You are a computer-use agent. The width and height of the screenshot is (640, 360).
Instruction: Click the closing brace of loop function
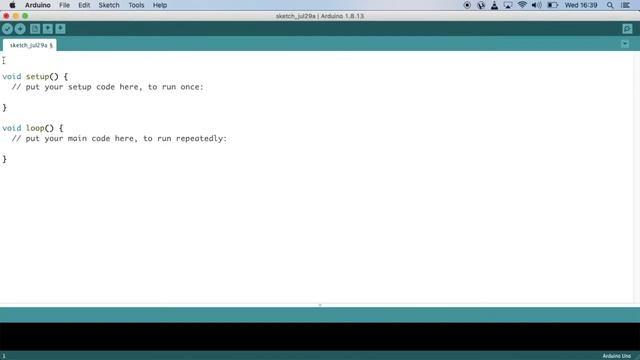[4, 159]
